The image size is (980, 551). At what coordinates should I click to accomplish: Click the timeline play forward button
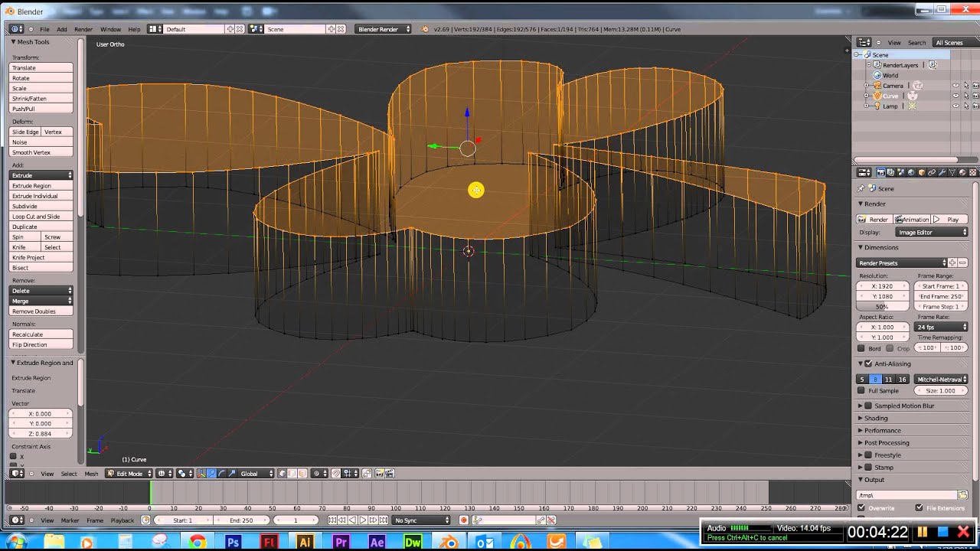tap(362, 520)
